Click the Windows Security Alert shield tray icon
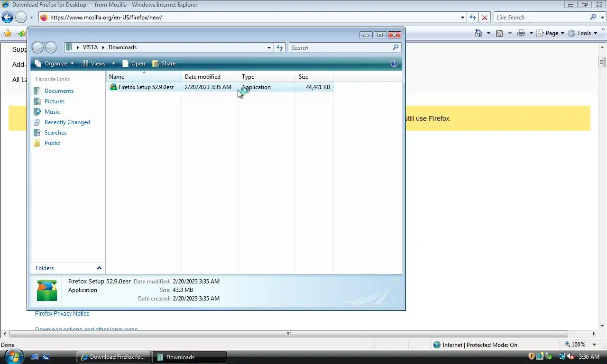 (531, 356)
